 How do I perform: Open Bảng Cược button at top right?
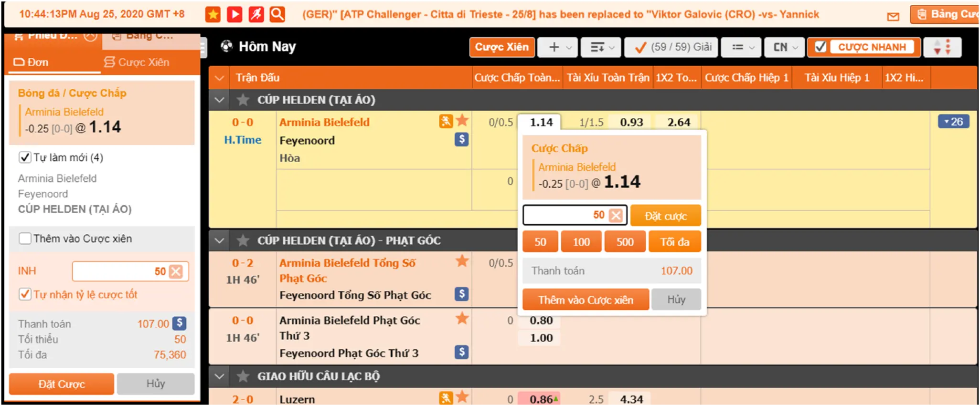point(945,14)
